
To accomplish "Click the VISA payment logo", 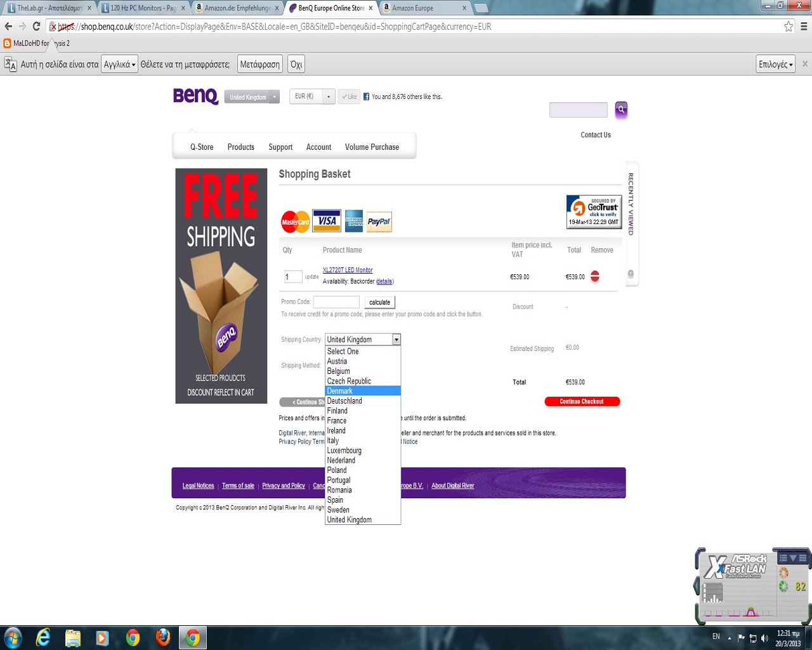I will tap(327, 221).
